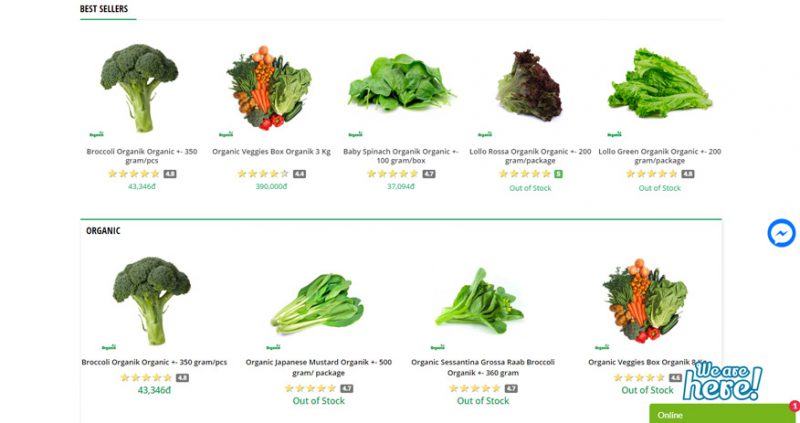Click organic label badge under Lollo Green image

614,134
